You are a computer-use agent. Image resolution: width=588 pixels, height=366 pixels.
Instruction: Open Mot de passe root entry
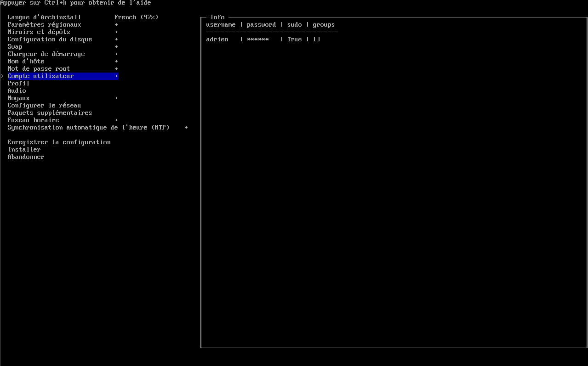pos(39,68)
